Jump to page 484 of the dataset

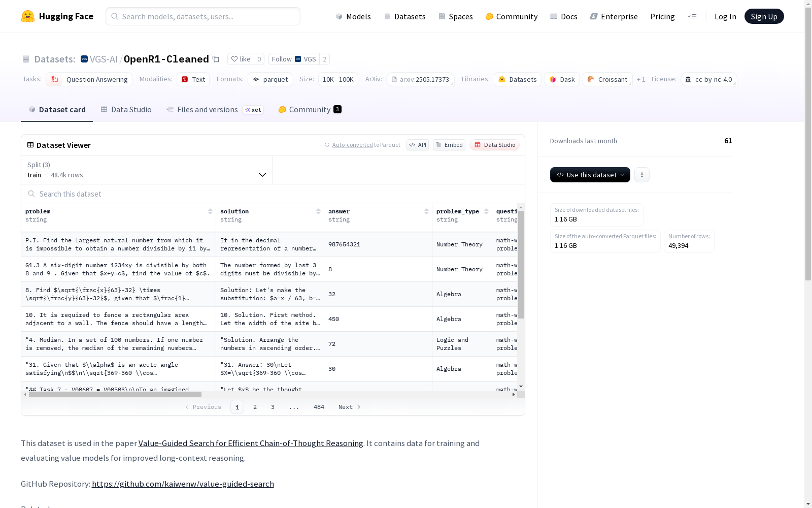click(x=319, y=407)
